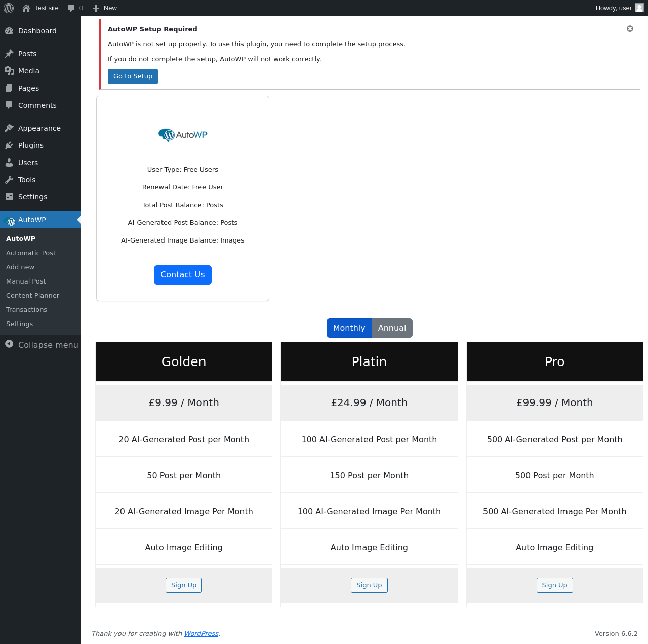Go to Posts in the sidebar
This screenshot has height=644, width=648.
(x=40, y=54)
